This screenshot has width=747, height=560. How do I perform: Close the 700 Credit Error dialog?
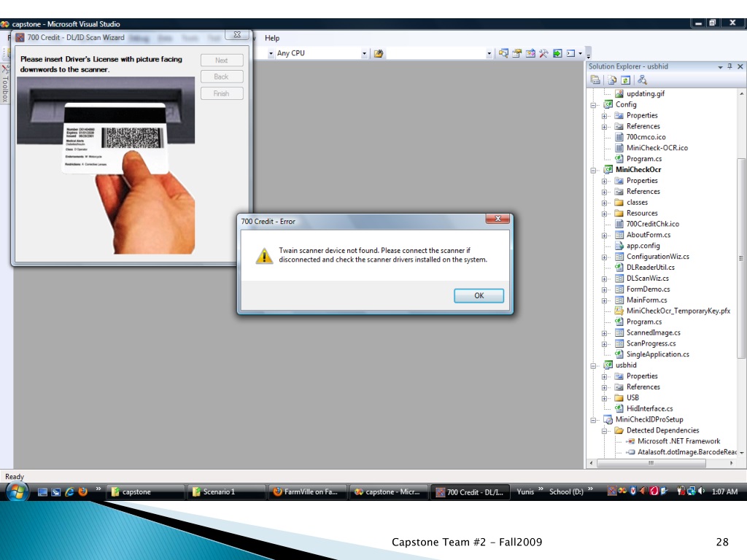tap(498, 219)
